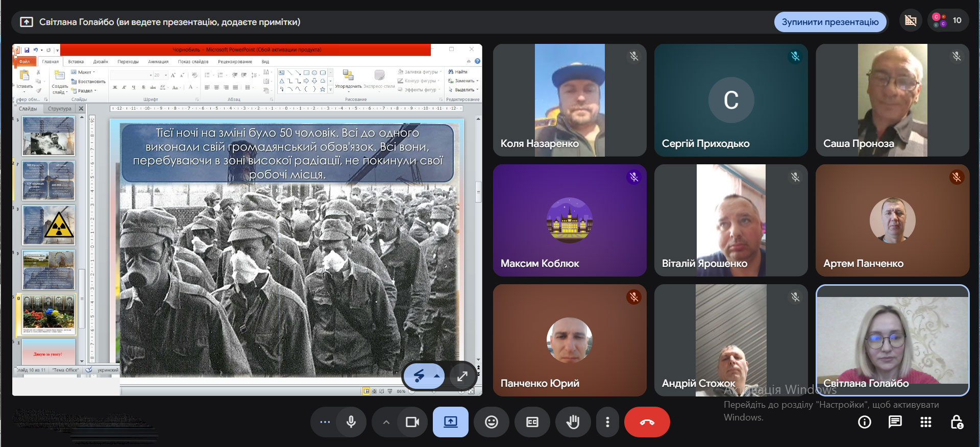This screenshot has height=447, width=980.
Task: Select the rectangle shape in the shapes gallery
Action: coord(306,72)
